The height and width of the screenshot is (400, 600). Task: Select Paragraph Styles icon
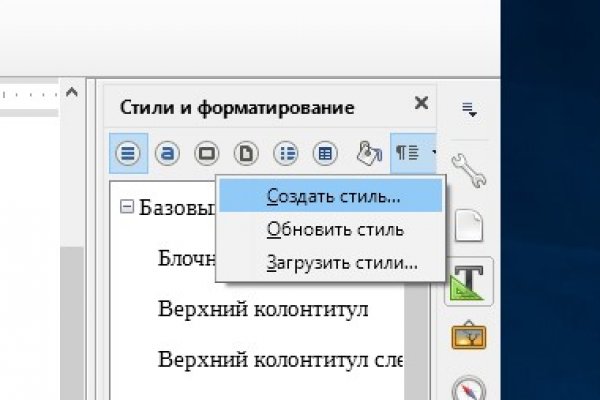(128, 153)
